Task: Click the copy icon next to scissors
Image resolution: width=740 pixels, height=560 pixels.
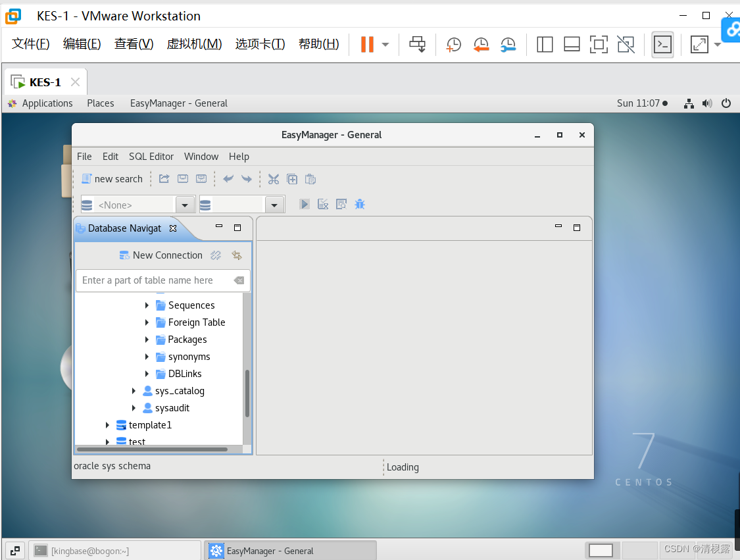Action: tap(292, 179)
